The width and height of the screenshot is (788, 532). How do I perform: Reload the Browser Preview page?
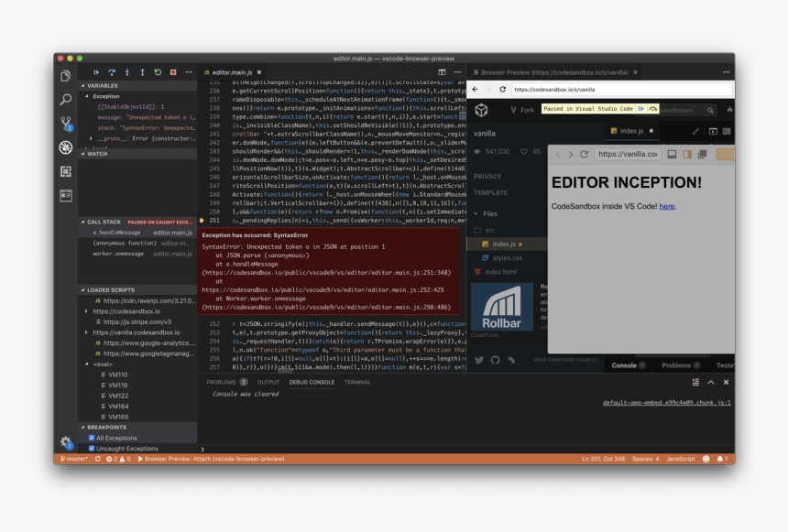click(x=502, y=90)
